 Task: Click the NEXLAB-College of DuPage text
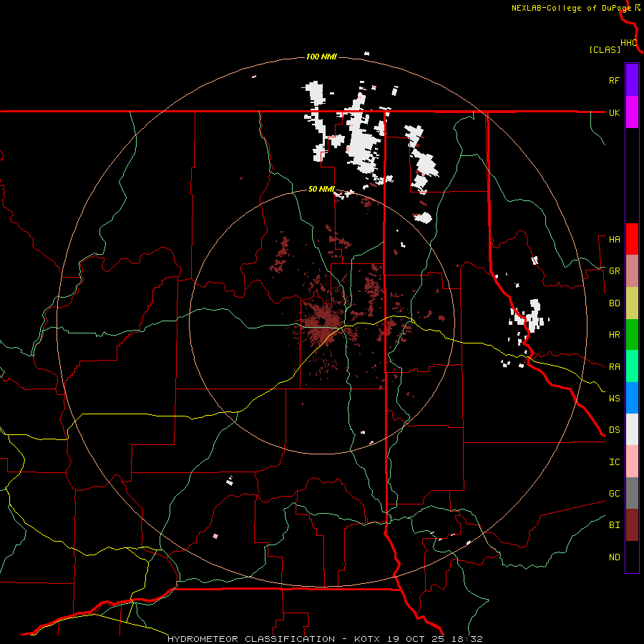571,8
